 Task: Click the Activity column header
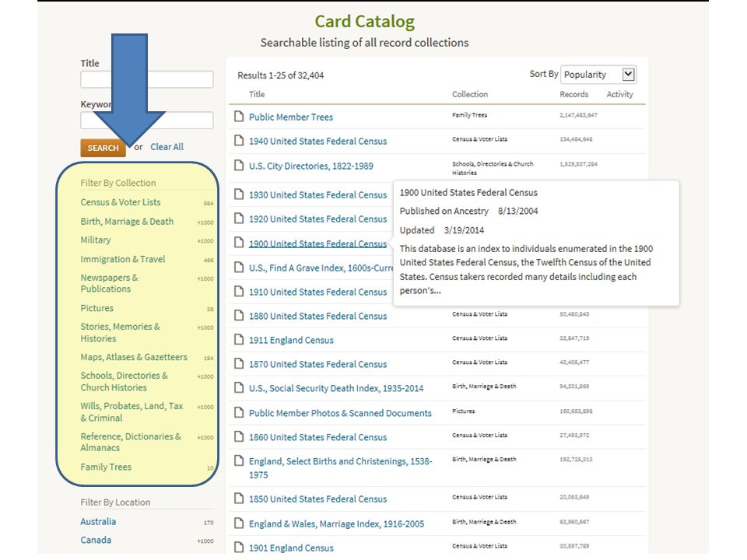pos(620,94)
